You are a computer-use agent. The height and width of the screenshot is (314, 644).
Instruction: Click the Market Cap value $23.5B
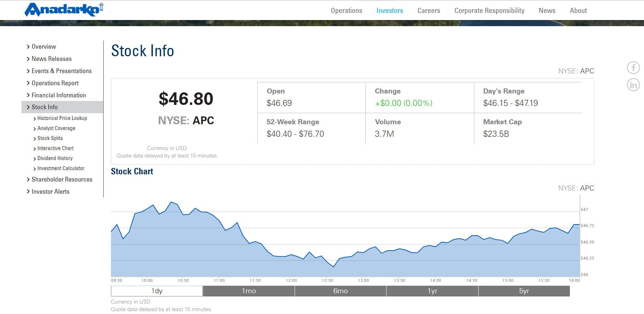[496, 134]
